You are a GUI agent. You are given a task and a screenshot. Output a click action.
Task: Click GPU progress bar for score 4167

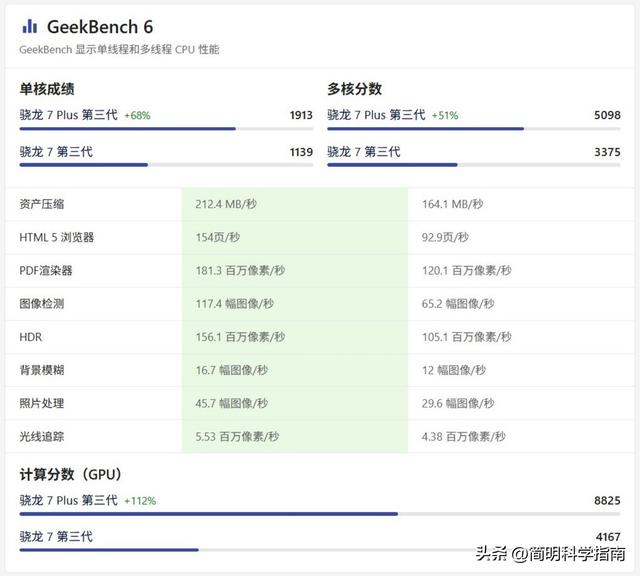click(320, 550)
